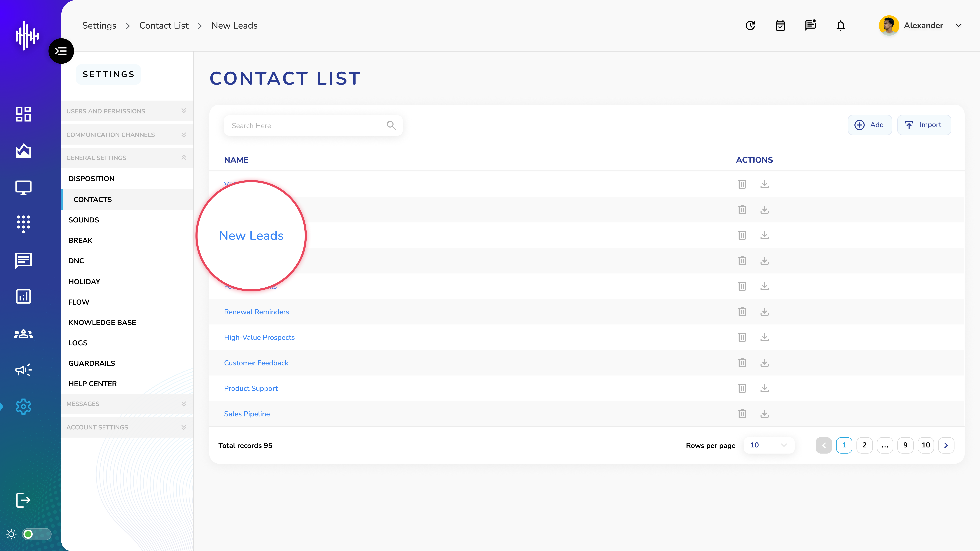Go to pagination page 9
980x551 pixels.
tap(905, 445)
